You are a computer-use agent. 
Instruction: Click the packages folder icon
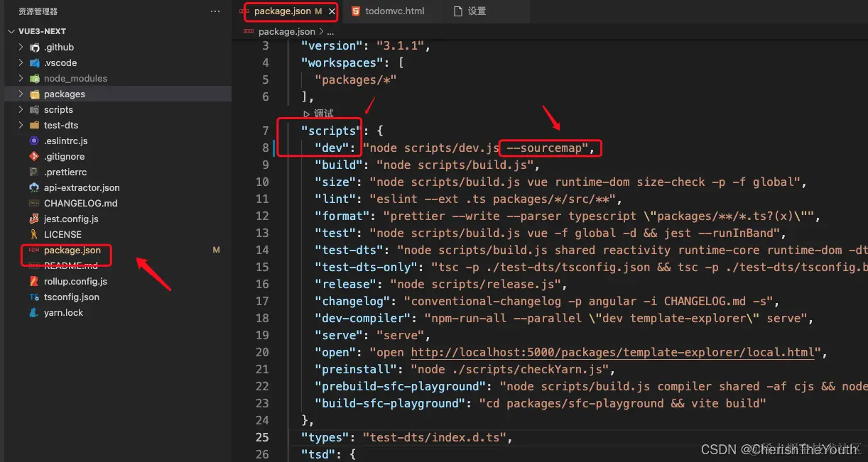point(34,94)
